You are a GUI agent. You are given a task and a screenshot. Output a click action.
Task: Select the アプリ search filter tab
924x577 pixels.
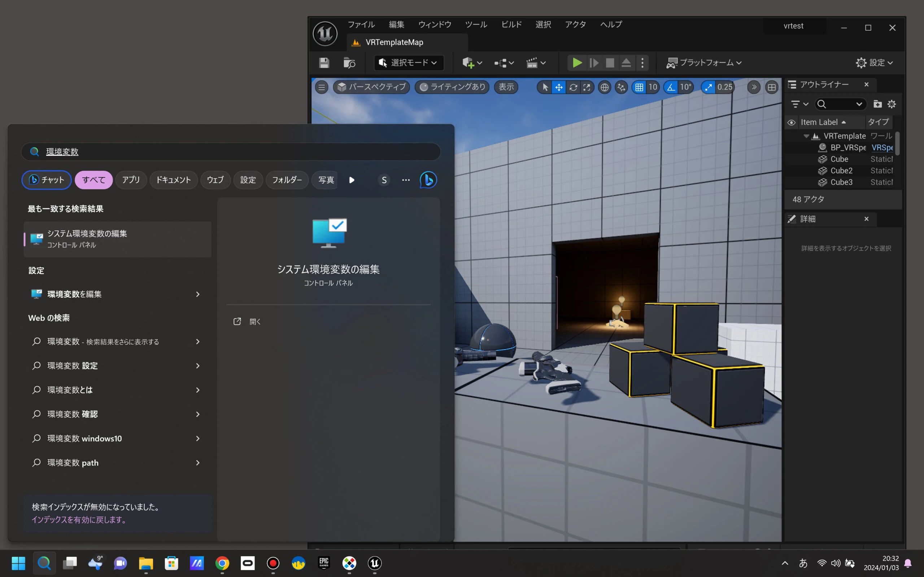coord(131,180)
